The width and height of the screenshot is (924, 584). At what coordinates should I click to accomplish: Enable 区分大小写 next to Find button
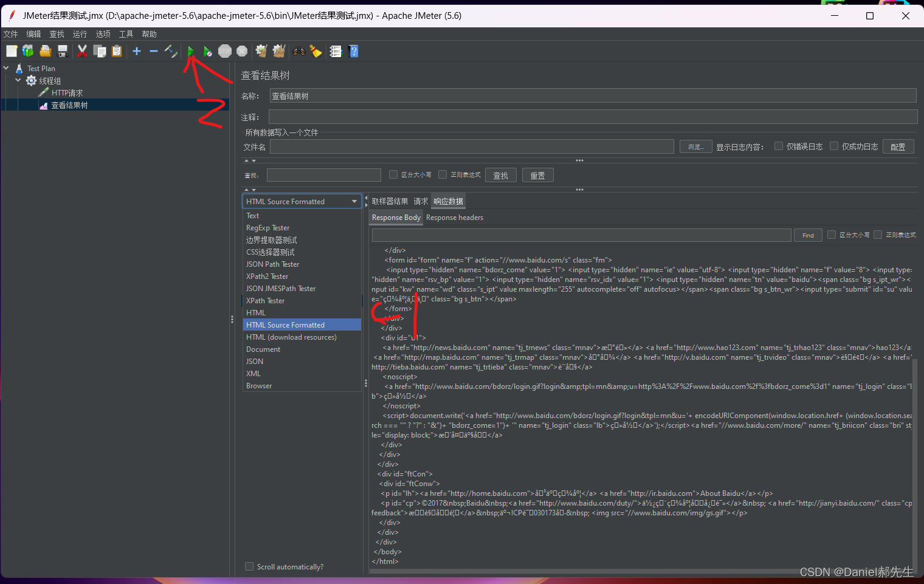click(x=832, y=235)
